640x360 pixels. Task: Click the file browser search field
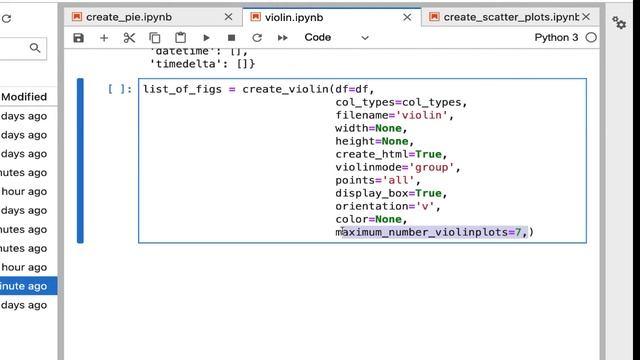click(23, 49)
